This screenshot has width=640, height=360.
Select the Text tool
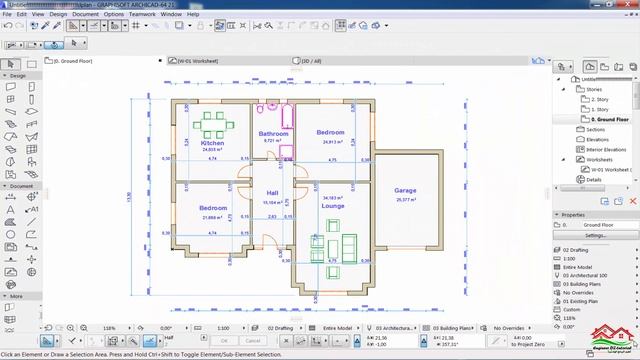pos(11,209)
